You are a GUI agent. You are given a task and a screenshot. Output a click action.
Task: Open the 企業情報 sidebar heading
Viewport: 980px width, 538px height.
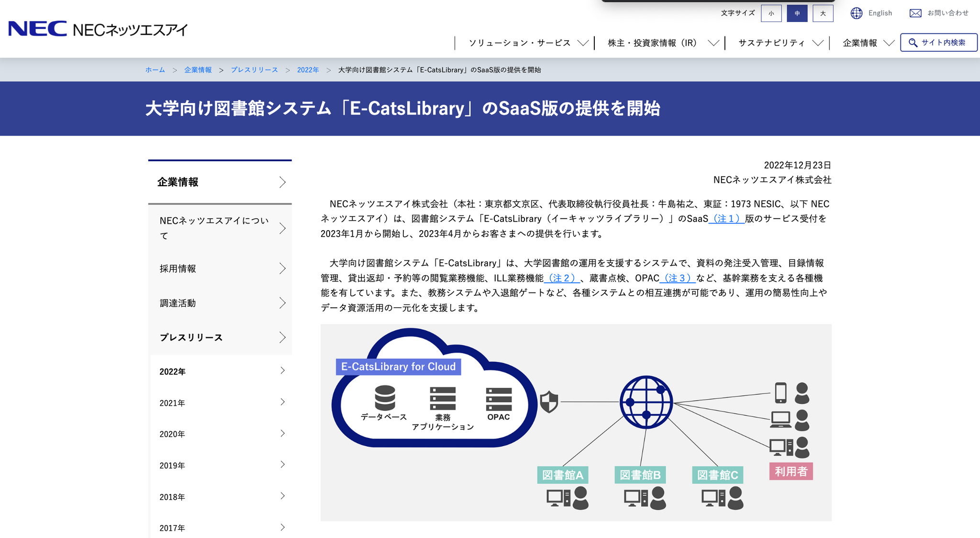click(x=220, y=182)
